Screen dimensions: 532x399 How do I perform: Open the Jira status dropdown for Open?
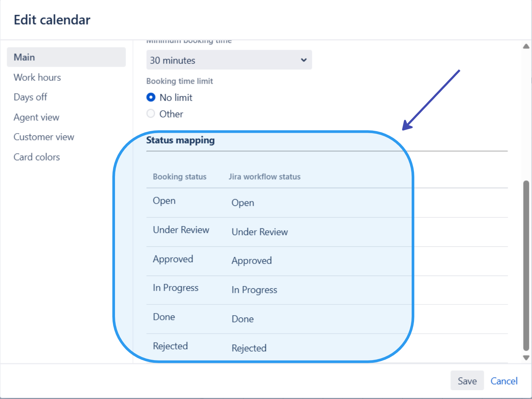coord(243,203)
